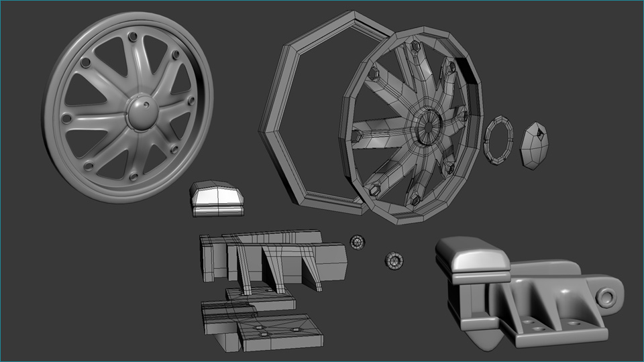Select the small wireframe ring beside wheel
644x362 pixels.
(x=498, y=140)
